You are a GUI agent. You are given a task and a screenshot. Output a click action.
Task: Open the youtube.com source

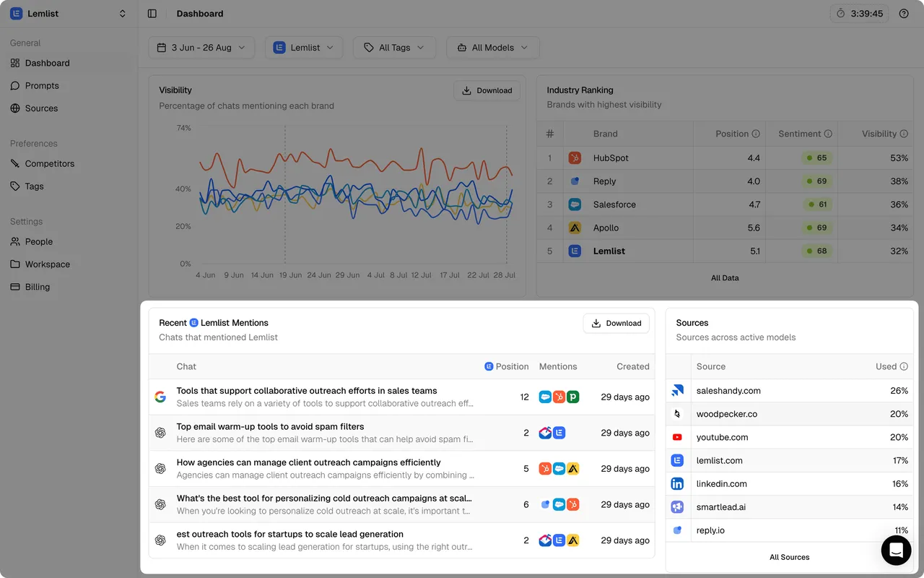coord(722,437)
